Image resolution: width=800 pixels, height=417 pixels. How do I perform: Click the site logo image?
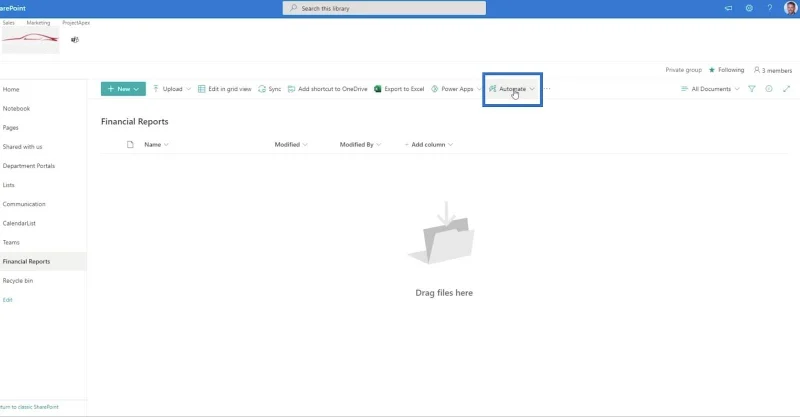(x=31, y=40)
